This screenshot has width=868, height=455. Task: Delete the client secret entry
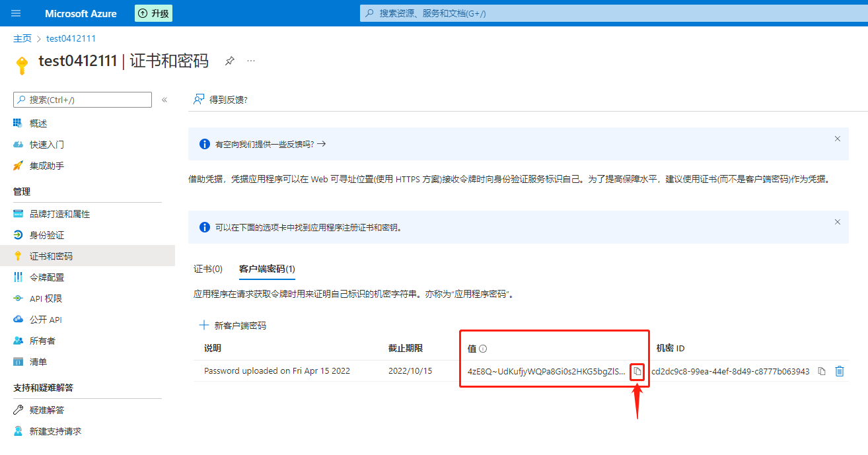tap(839, 371)
